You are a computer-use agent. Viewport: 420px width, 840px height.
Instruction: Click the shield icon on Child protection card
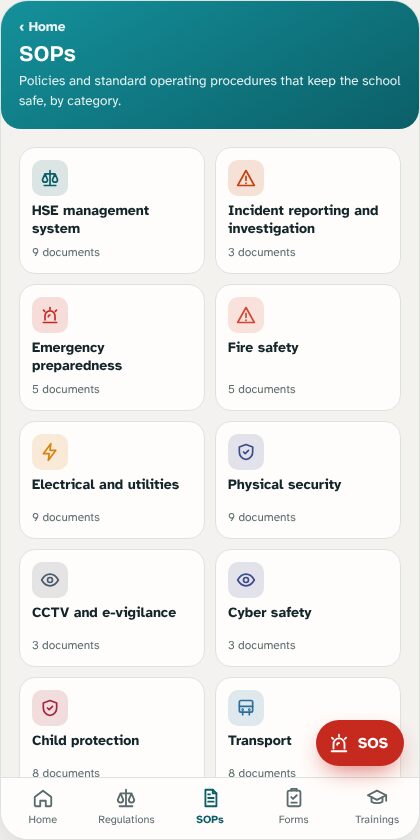50,708
